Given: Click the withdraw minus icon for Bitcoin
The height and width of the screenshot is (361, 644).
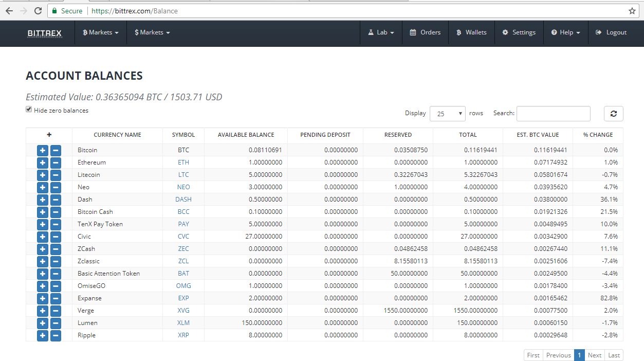Looking at the screenshot, I should coord(56,150).
